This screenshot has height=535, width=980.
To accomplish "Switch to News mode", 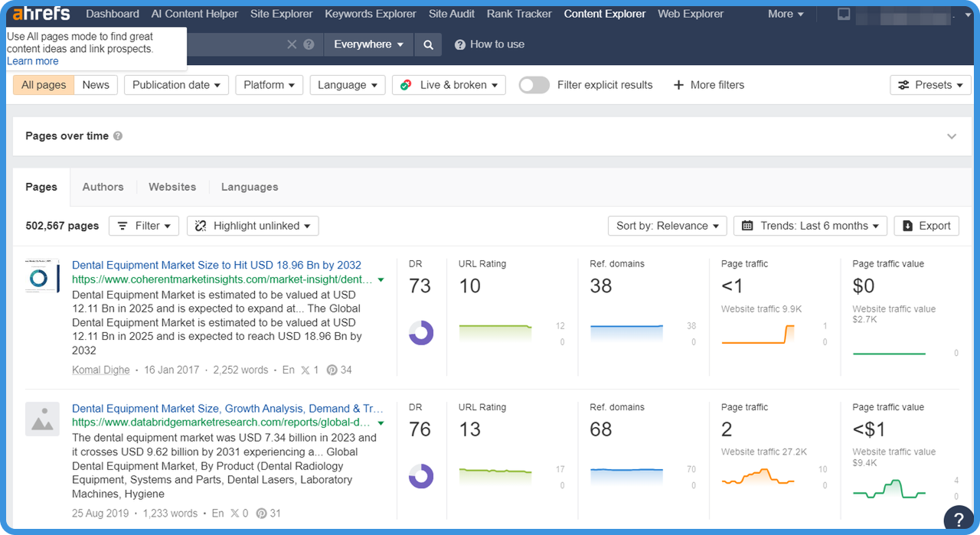I will coord(96,85).
